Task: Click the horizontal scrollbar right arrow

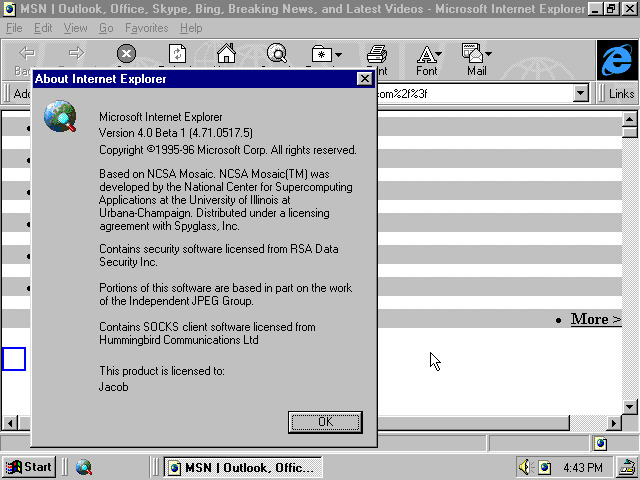Action: coord(613,423)
